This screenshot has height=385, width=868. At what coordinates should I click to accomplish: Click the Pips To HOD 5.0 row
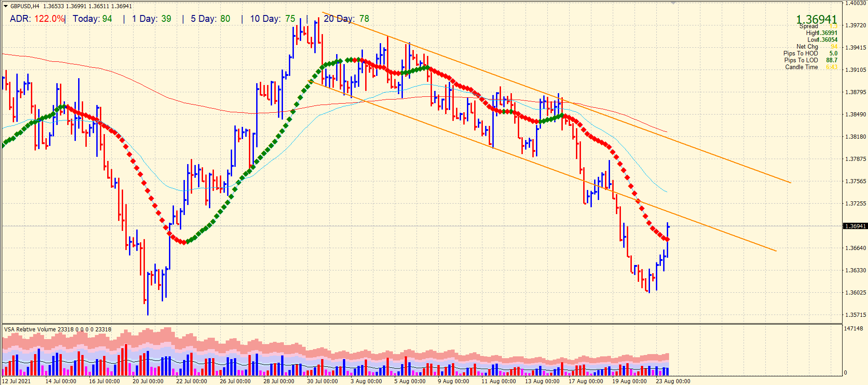tap(810, 53)
